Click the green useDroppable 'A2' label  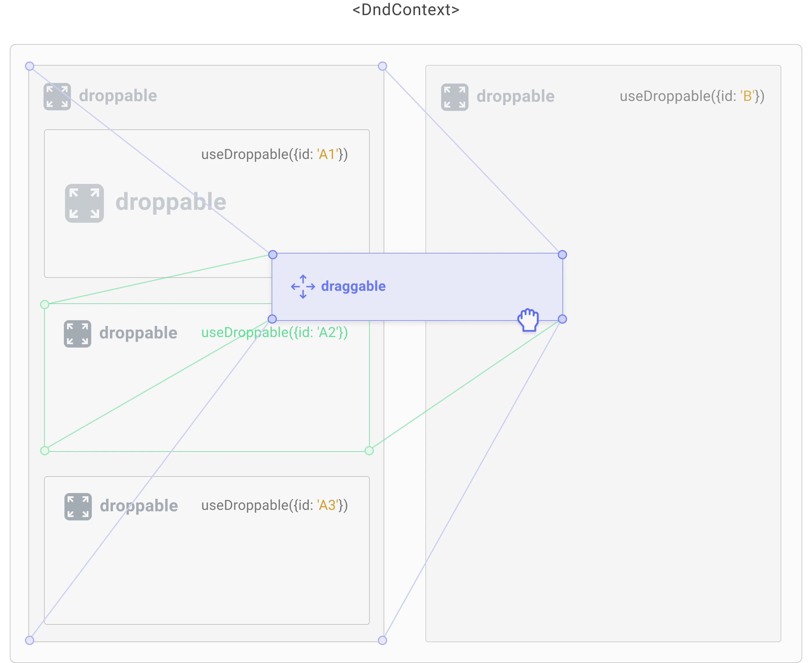(x=274, y=332)
